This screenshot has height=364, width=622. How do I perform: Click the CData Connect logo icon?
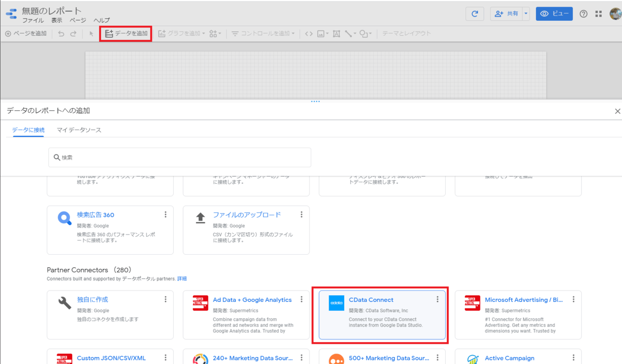click(x=336, y=303)
